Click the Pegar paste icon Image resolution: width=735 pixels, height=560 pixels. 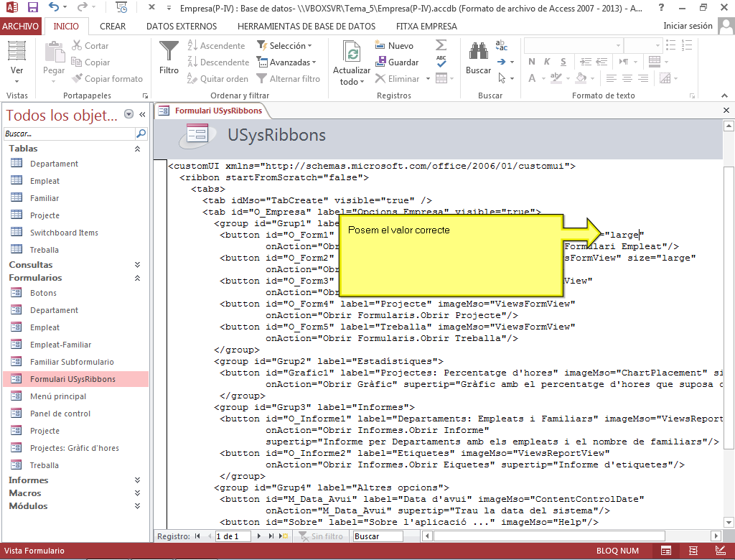click(55, 52)
